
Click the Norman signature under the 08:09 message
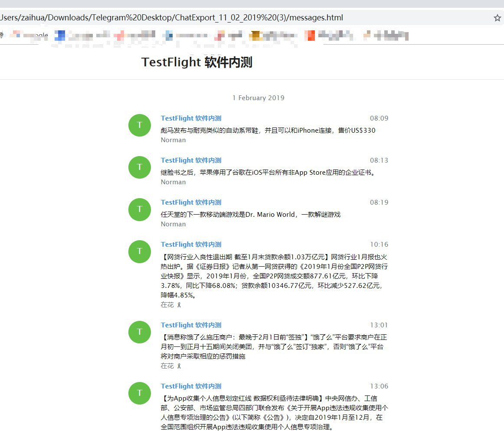point(173,140)
